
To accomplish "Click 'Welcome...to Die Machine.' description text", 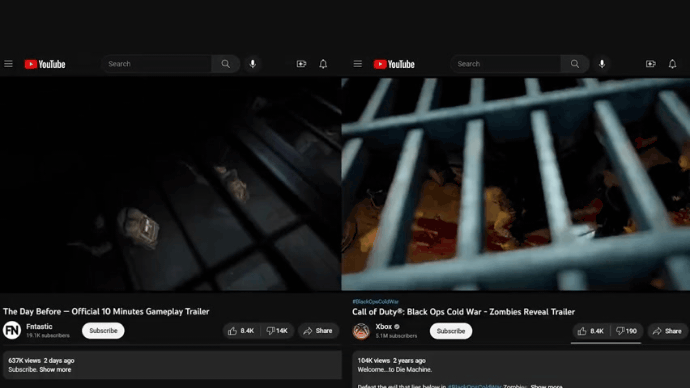I will 395,370.
